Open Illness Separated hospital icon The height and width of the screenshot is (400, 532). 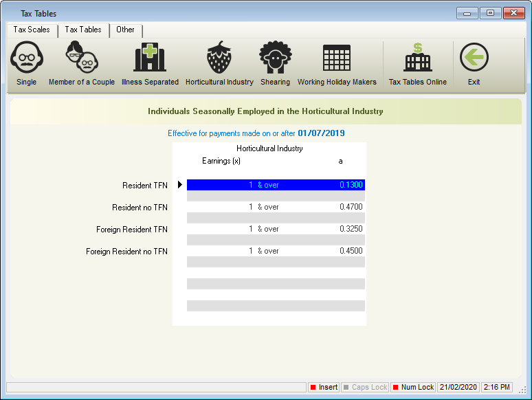(150, 57)
